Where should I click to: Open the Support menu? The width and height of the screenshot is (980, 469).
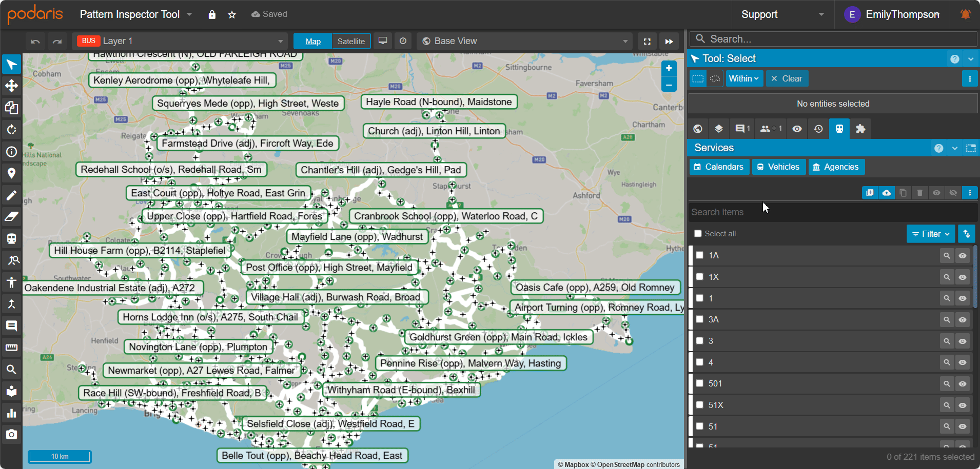coord(782,14)
